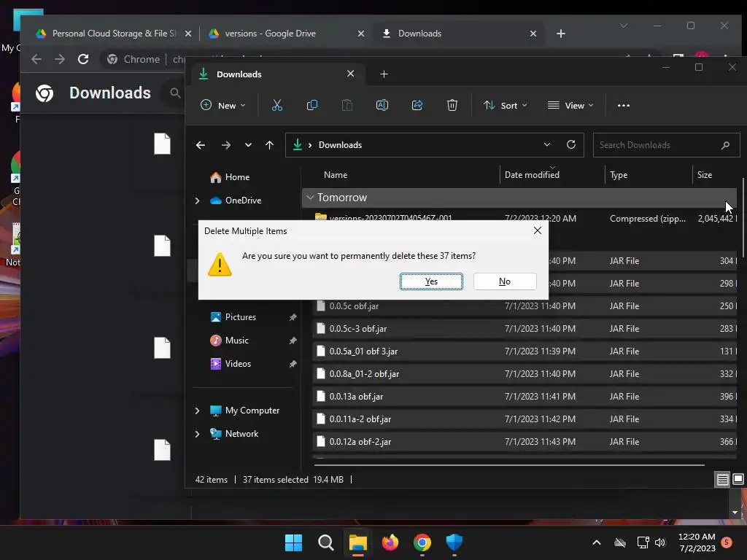Expand the address bar history dropdown
Image resolution: width=747 pixels, height=560 pixels.
click(x=547, y=145)
